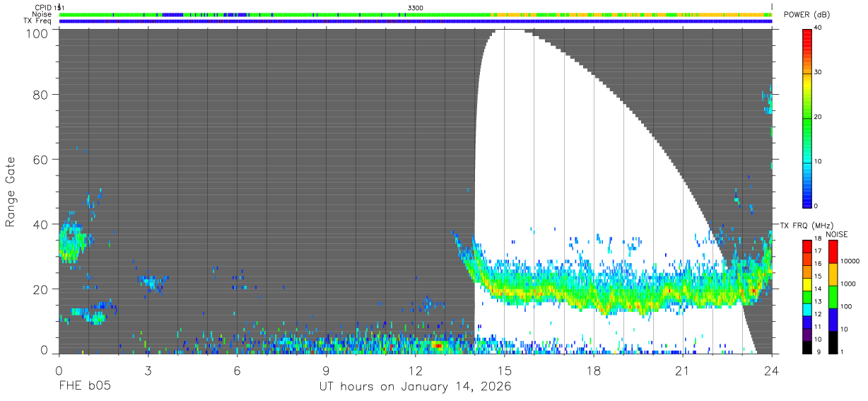The height and width of the screenshot is (401, 868).
Task: Click the noise color strip above the plot
Action: pos(416,14)
